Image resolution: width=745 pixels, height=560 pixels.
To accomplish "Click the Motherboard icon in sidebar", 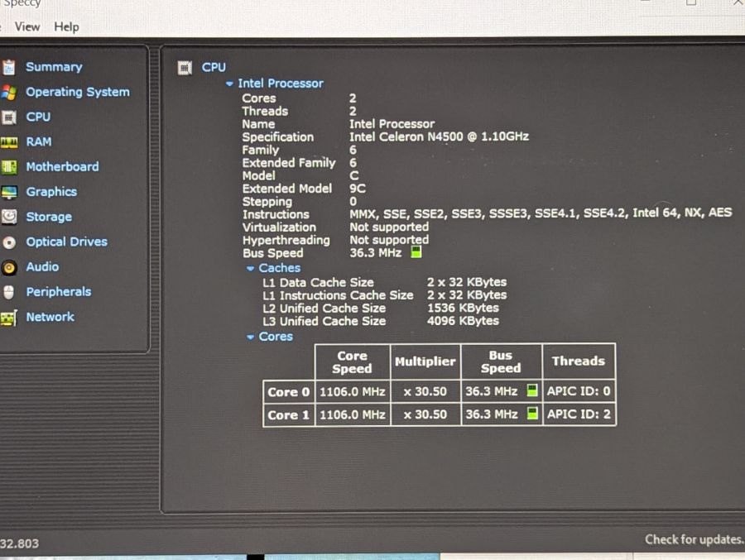I will (x=8, y=167).
